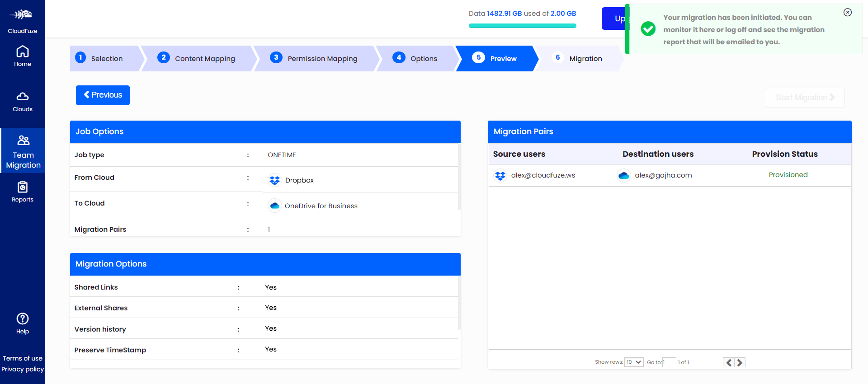
Task: Click the data usage progress bar
Action: click(x=522, y=26)
